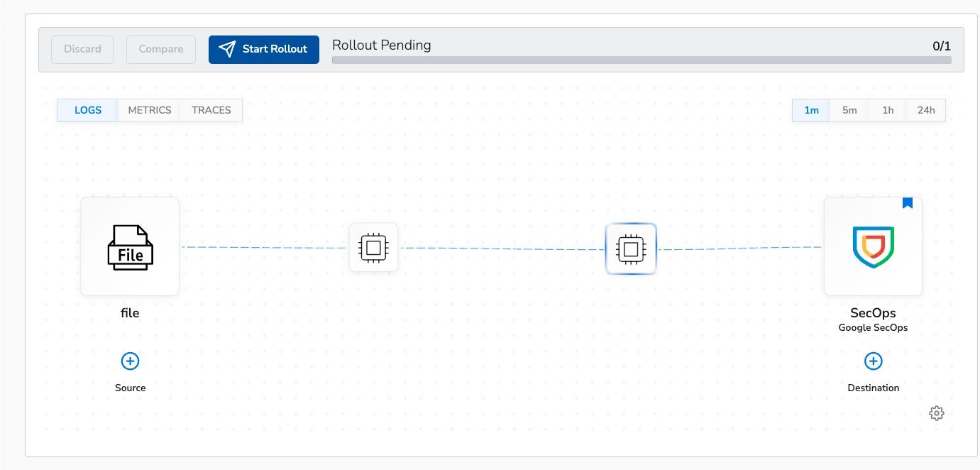Open pipeline settings via the gear icon
The height and width of the screenshot is (470, 980).
pos(937,412)
